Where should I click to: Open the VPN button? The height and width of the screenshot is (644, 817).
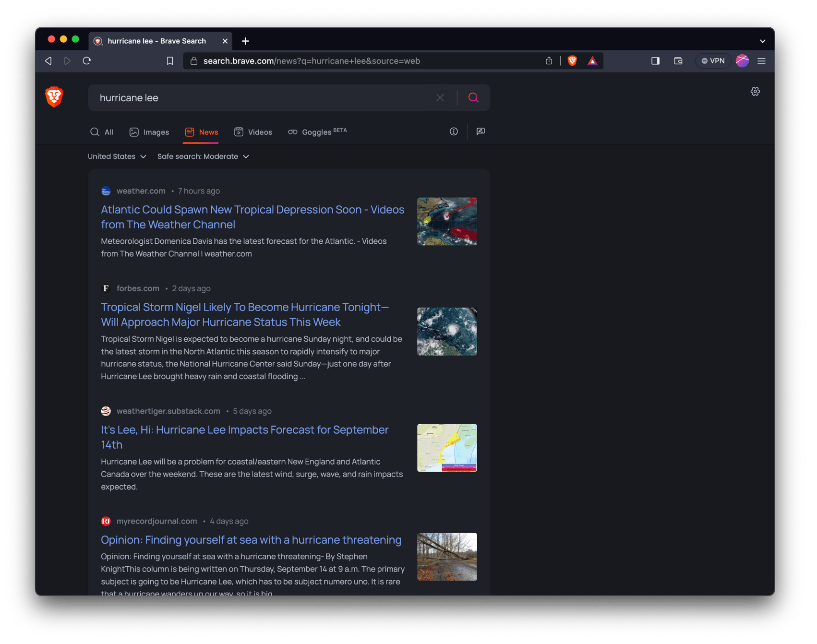point(713,61)
